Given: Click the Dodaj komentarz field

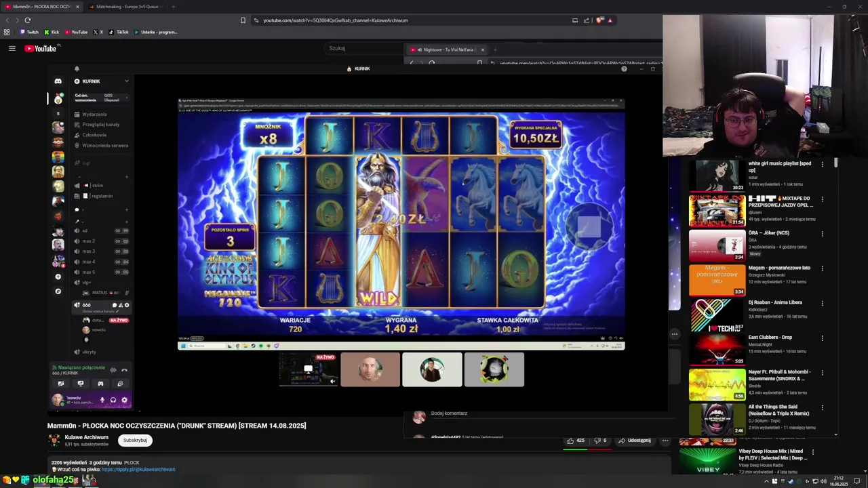Looking at the screenshot, I should 449,413.
